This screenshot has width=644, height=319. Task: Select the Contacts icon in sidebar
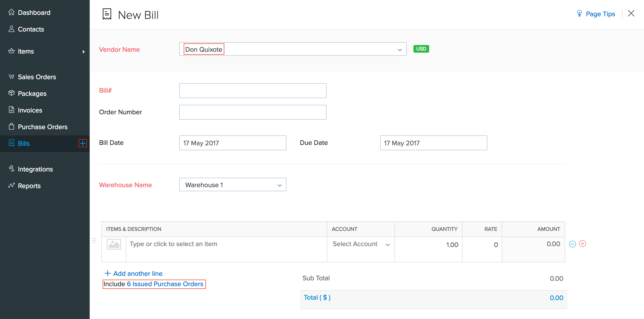click(11, 29)
